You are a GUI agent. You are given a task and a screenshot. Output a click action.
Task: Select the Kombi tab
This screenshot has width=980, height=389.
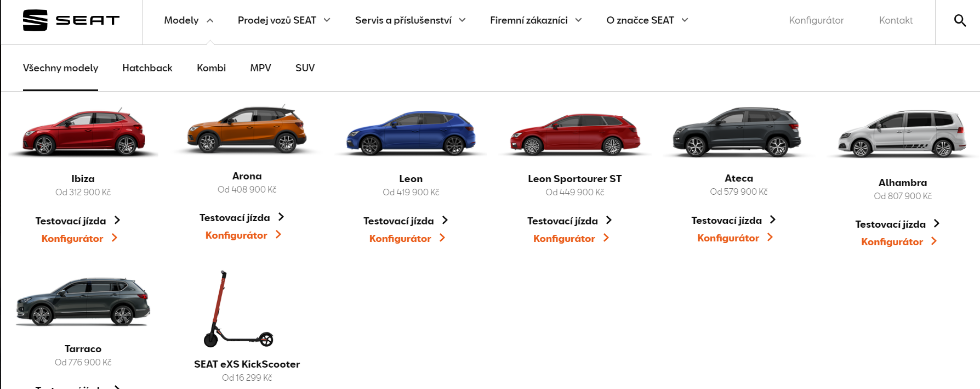point(211,68)
